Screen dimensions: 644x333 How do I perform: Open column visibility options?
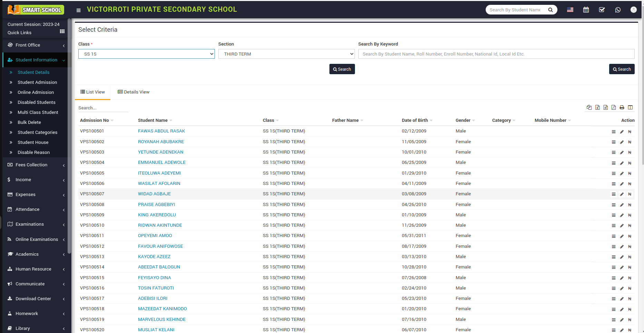[630, 107]
